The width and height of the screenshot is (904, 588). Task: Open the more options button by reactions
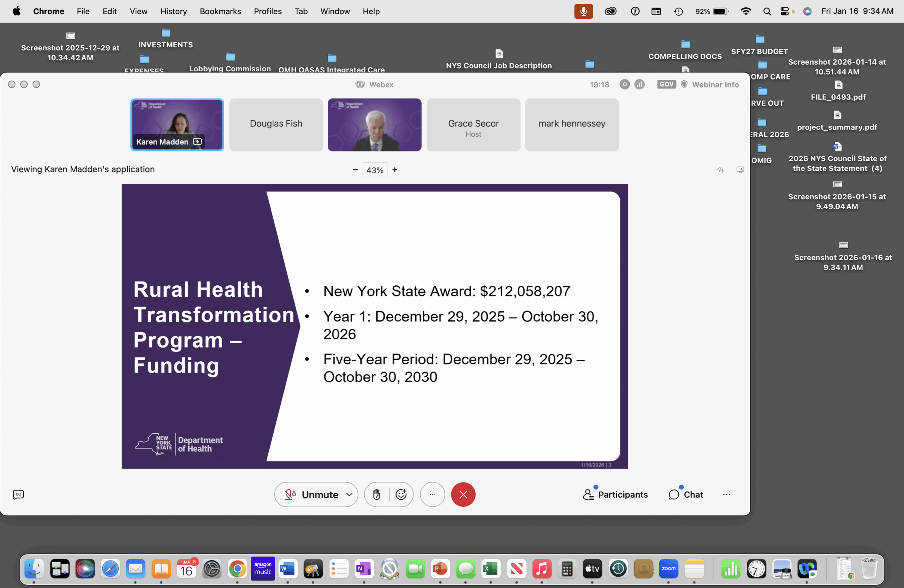432,494
